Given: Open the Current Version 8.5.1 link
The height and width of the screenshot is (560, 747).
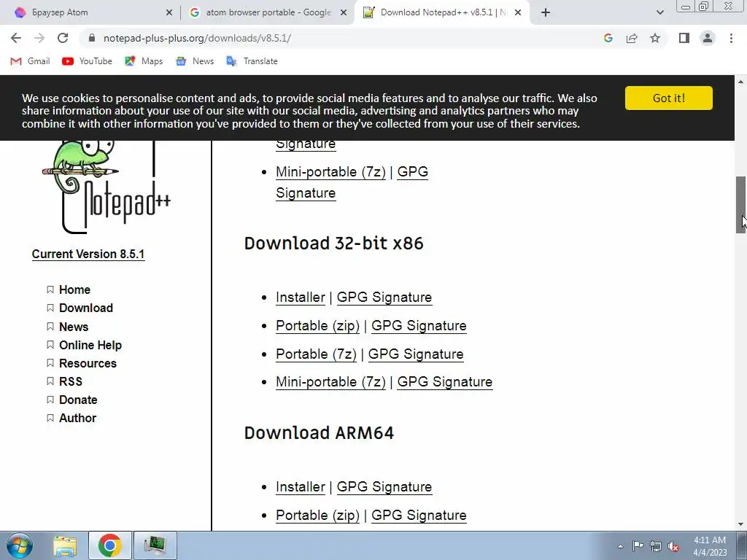Looking at the screenshot, I should coord(88,254).
